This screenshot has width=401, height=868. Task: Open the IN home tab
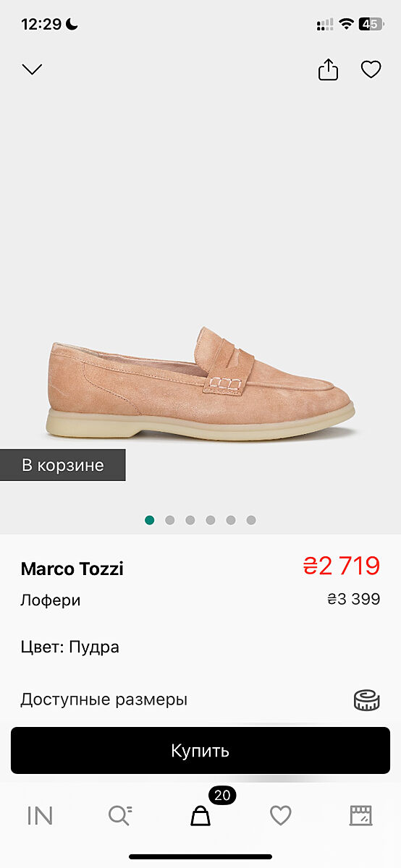(x=40, y=816)
